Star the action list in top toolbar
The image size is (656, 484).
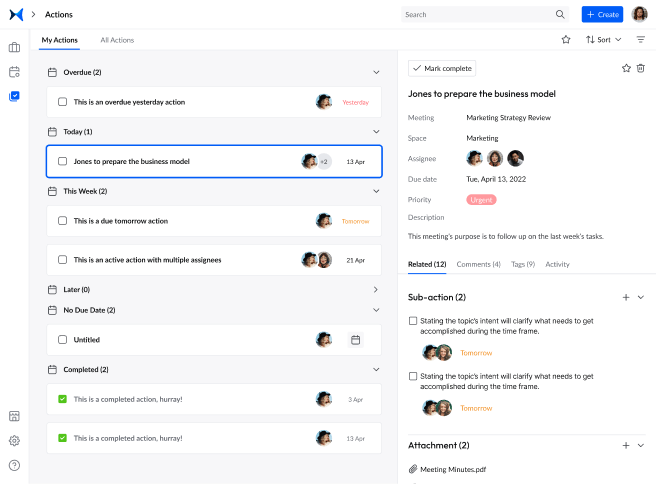[565, 40]
